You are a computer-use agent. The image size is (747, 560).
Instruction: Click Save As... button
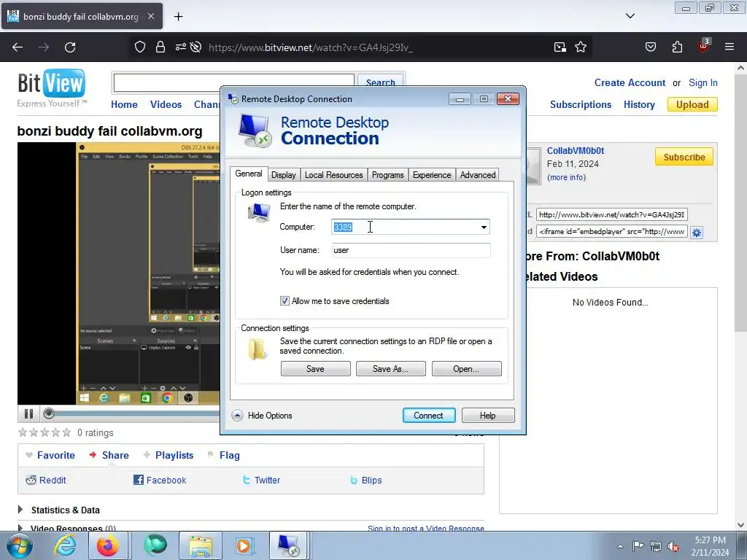click(391, 368)
